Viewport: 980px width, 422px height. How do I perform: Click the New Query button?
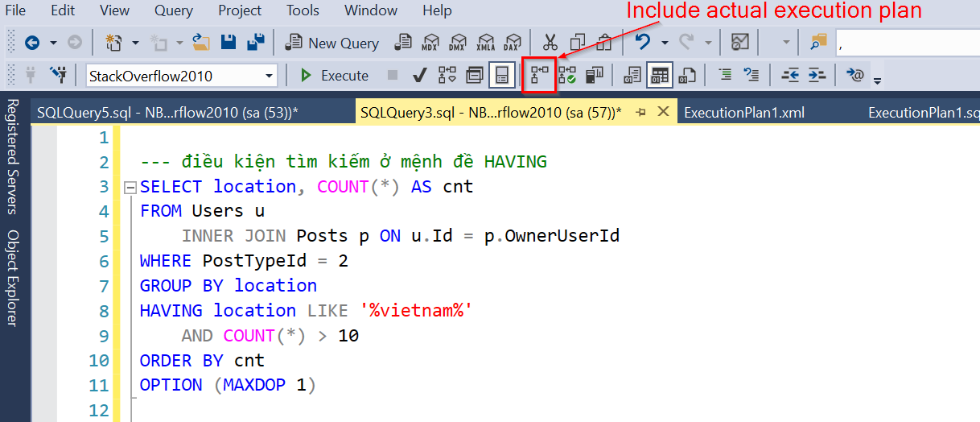tap(332, 43)
